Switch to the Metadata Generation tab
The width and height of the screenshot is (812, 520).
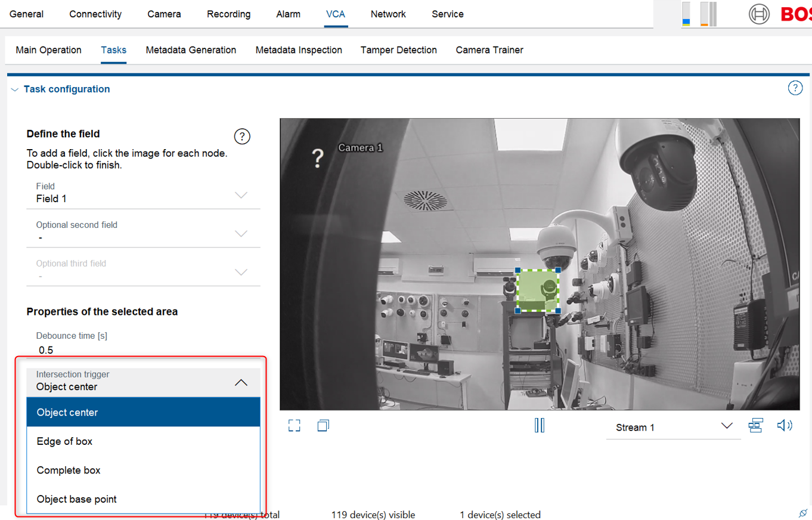[191, 50]
